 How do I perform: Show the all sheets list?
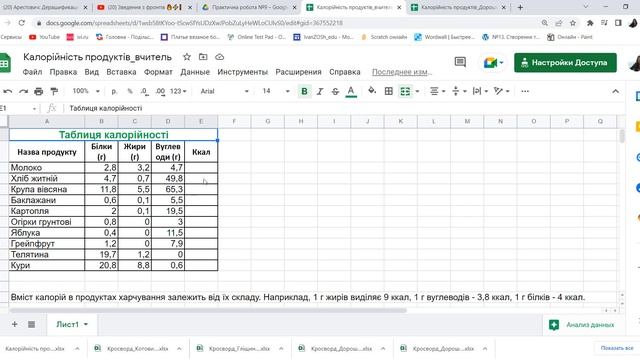point(31,324)
